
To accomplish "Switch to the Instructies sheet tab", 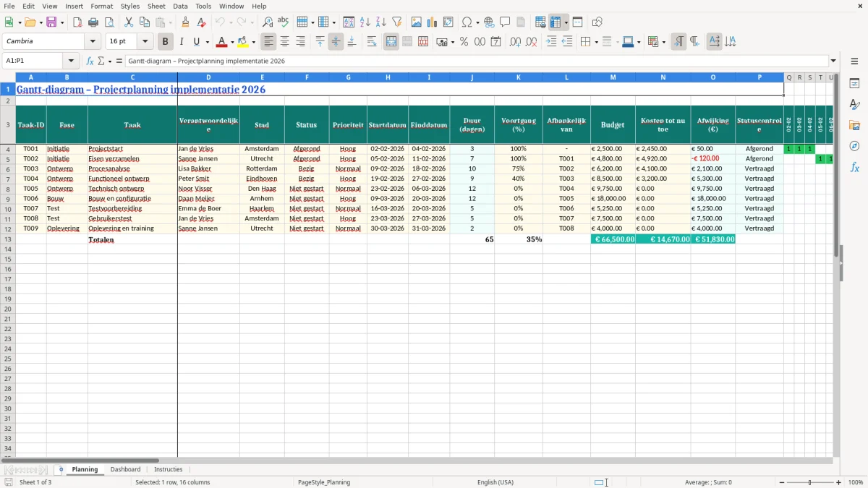I will [x=169, y=469].
